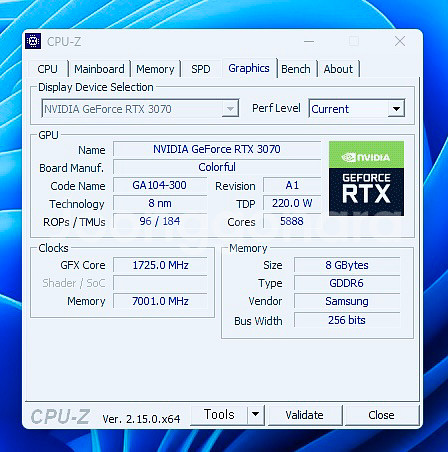Select the SPD tab

click(x=201, y=69)
